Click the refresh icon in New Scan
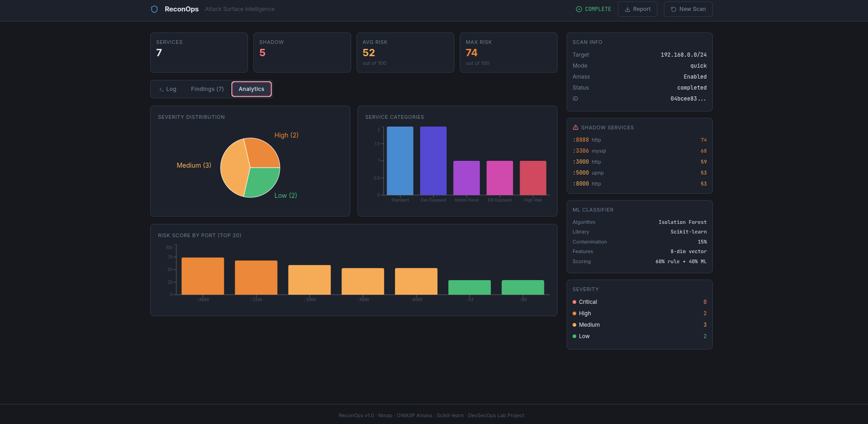Image resolution: width=868 pixels, height=424 pixels. (673, 9)
